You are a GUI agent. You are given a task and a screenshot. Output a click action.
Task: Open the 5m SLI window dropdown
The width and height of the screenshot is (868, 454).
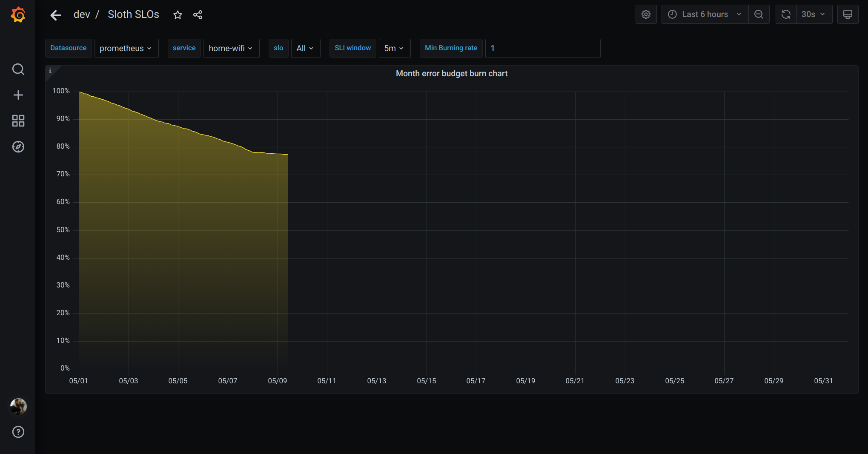394,48
